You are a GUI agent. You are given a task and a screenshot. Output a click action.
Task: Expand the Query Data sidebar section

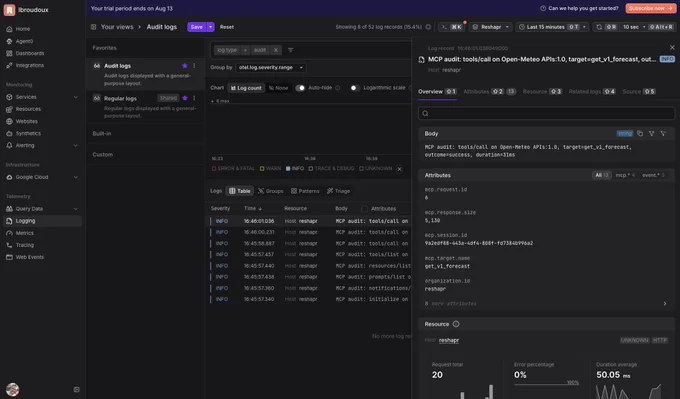coord(75,209)
